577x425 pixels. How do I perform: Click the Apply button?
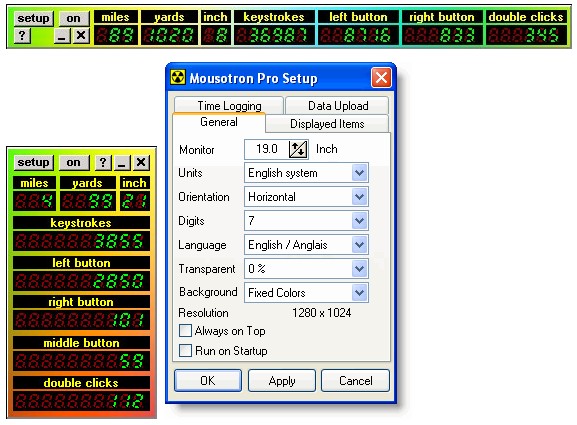click(282, 380)
